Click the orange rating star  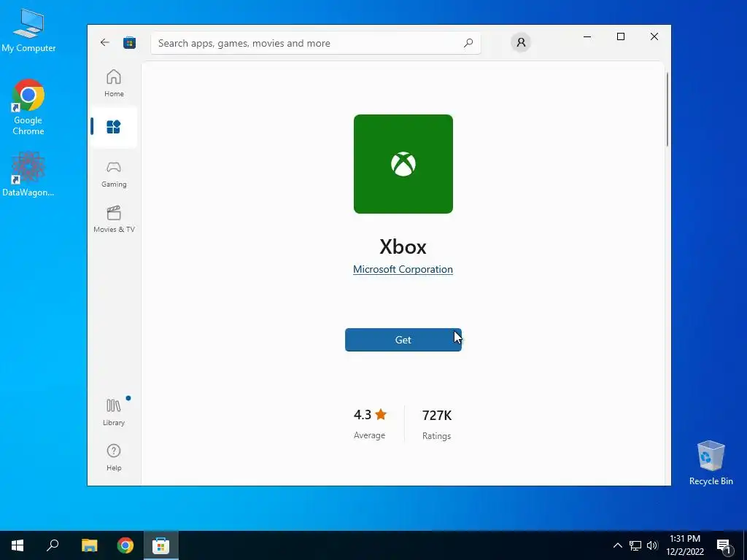(x=381, y=414)
